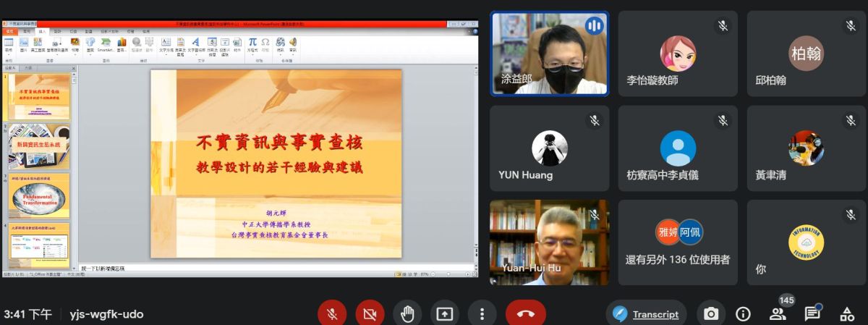The image size is (868, 325).
Task: Open the three-dot more options menu
Action: point(482,313)
